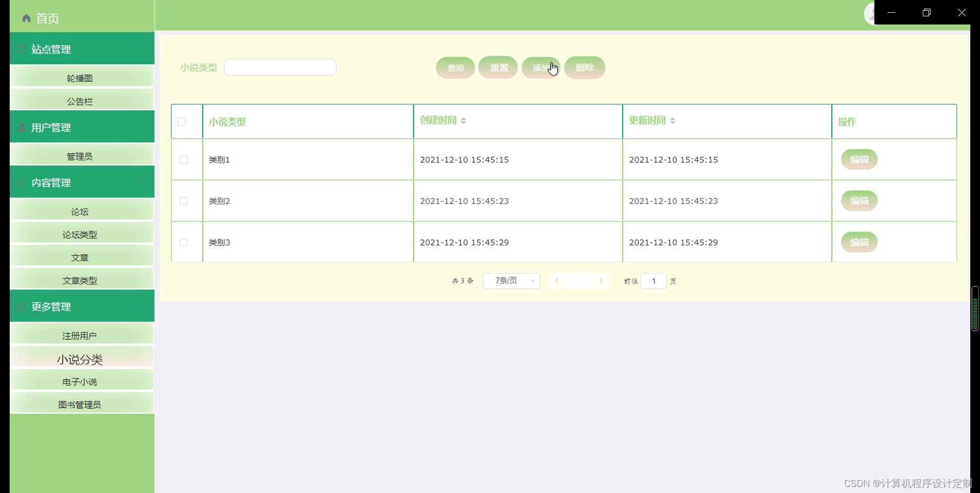
Task: Click 类别1 creation time 15:45:15
Action: [x=464, y=160]
